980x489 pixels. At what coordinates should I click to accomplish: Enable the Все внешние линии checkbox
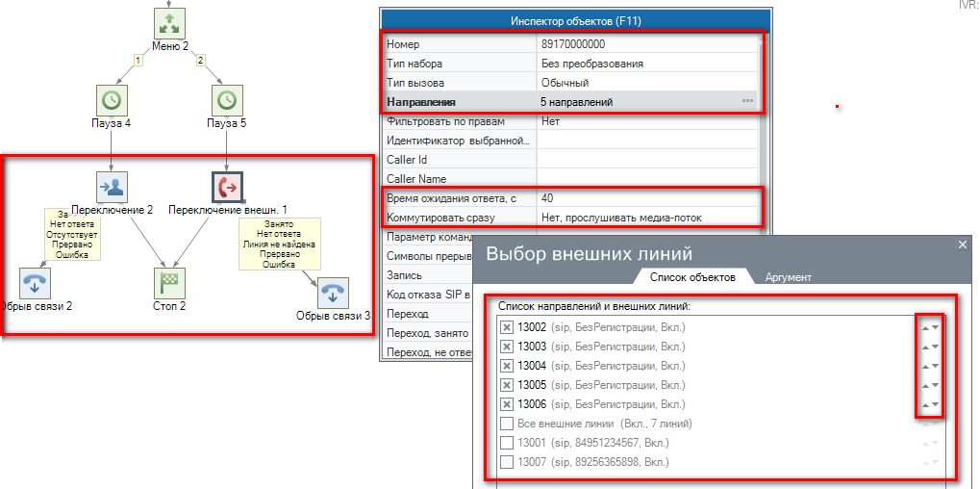pyautogui.click(x=507, y=425)
